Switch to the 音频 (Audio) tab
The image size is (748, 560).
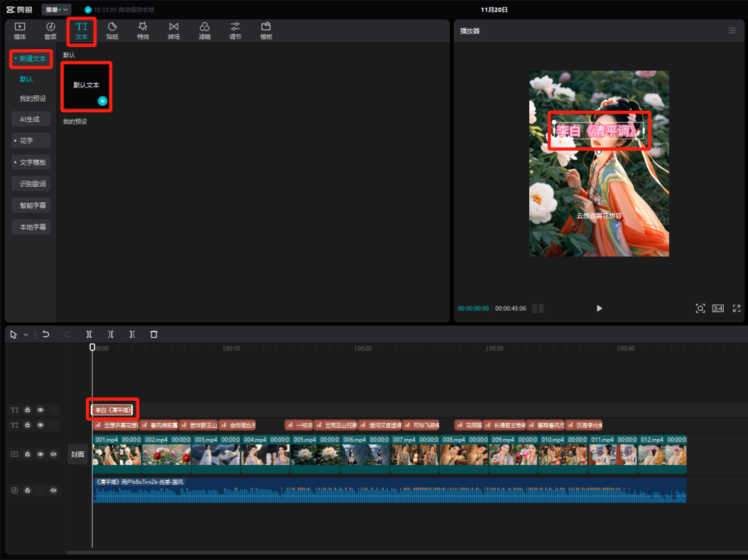[x=51, y=30]
